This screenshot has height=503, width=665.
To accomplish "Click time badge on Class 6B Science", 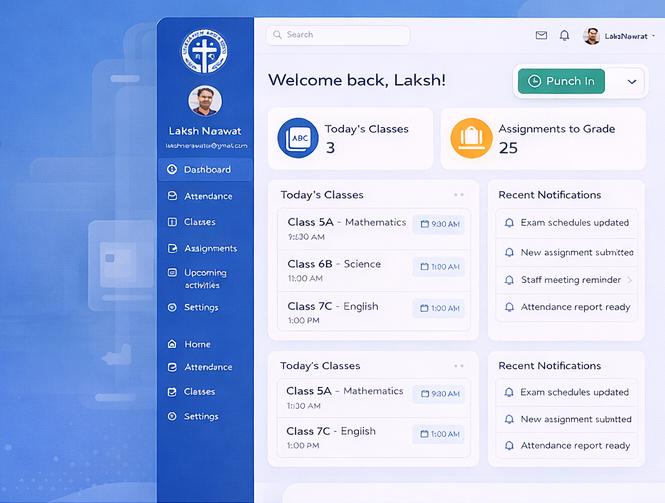I will coord(439,267).
